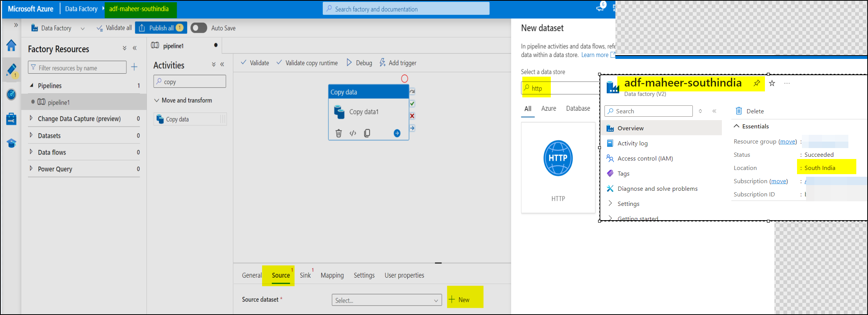Click the Subscription move link

coord(779,181)
